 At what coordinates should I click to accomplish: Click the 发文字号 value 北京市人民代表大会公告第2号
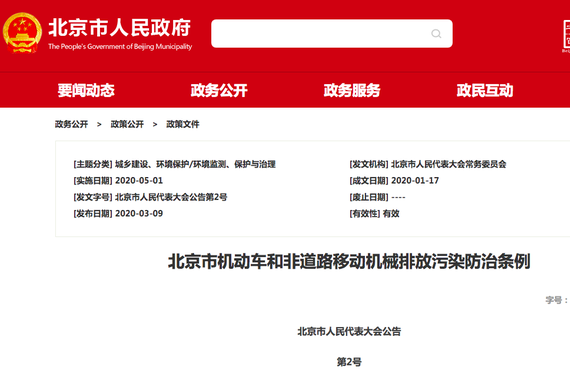coord(171,197)
